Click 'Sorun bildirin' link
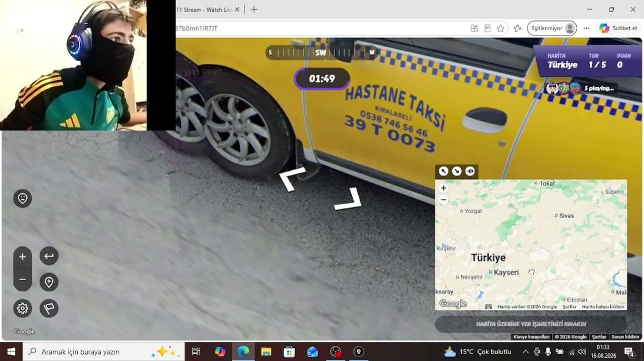Screen dimensions: 644x361 tap(625, 337)
